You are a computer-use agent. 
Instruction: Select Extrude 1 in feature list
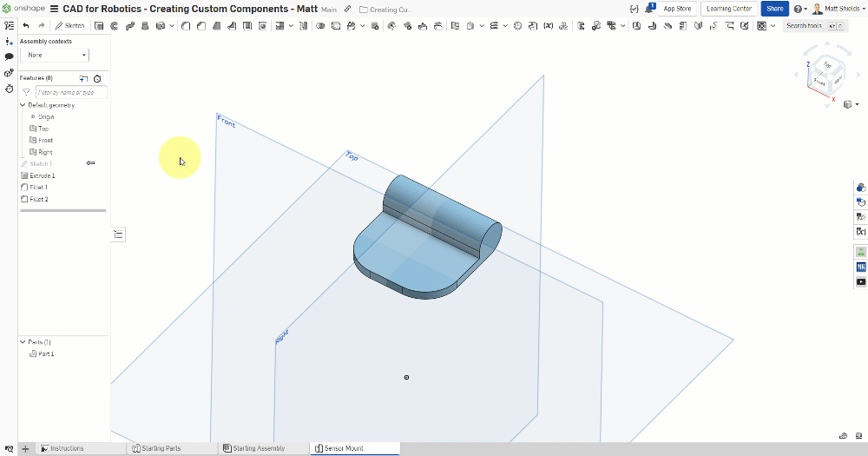(x=42, y=175)
